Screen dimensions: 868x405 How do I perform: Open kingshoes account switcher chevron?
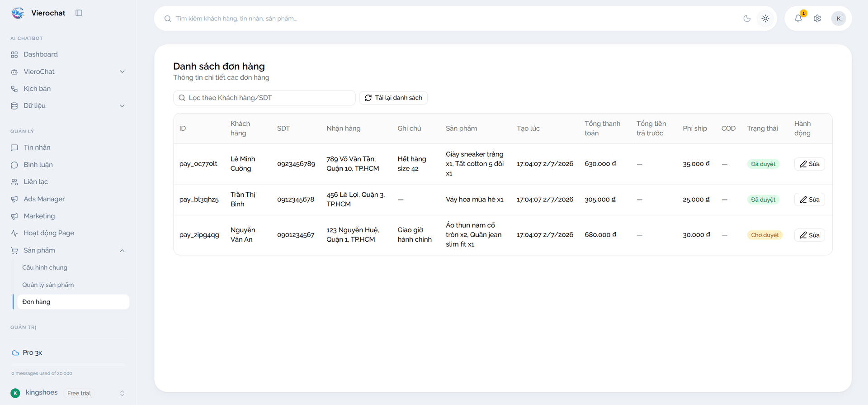point(122,393)
